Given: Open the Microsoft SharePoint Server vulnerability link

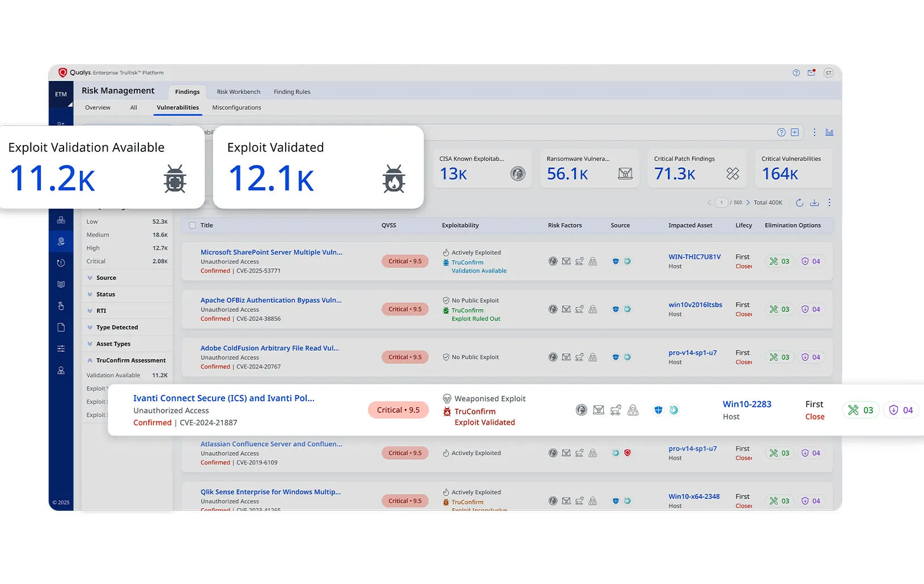Looking at the screenshot, I should tap(271, 252).
